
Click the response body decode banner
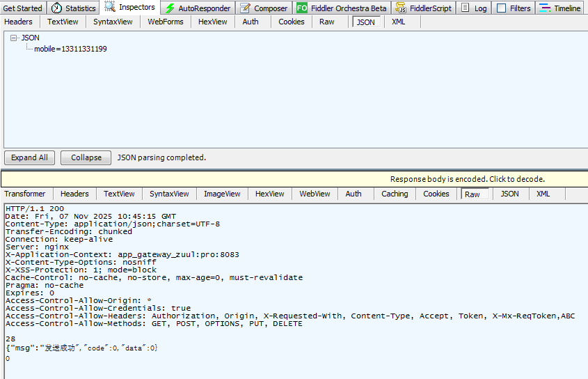pyautogui.click(x=294, y=179)
